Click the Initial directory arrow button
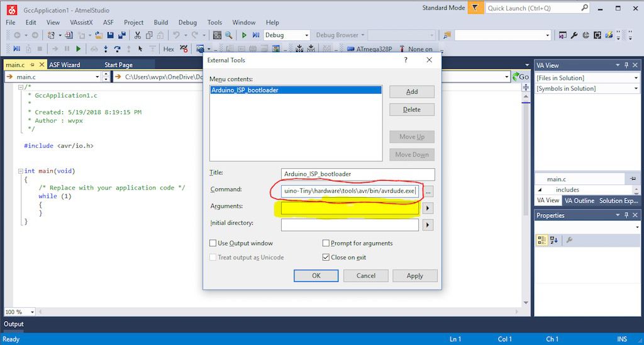Viewport: 644px width, 345px height. (428, 225)
